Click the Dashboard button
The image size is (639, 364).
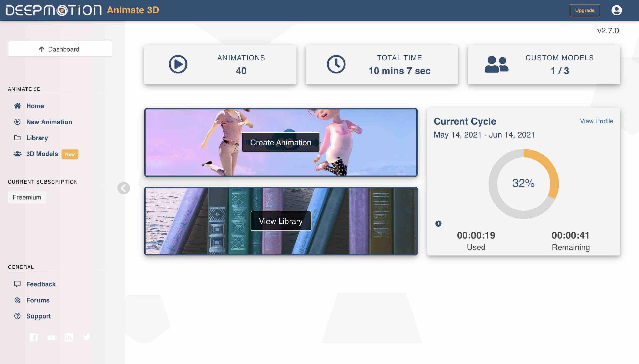click(60, 49)
